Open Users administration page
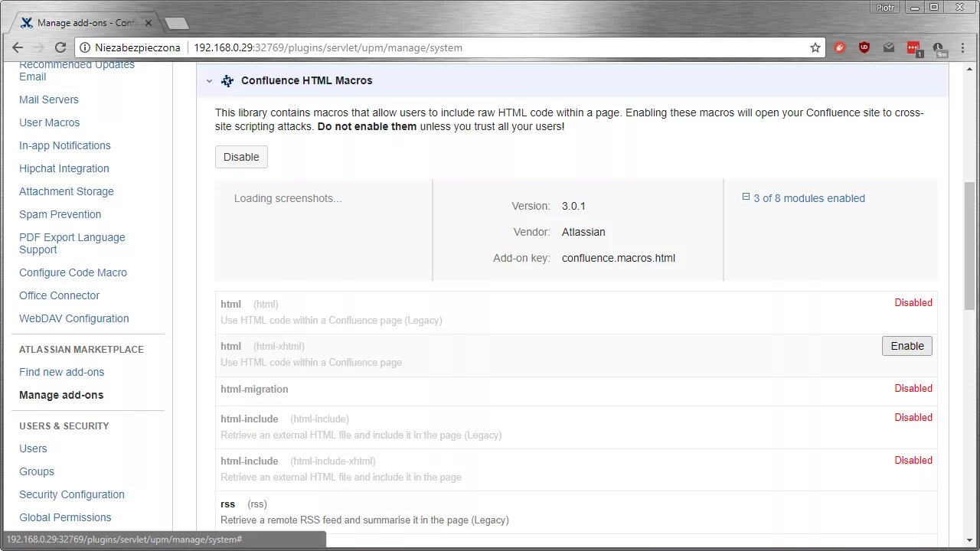This screenshot has width=980, height=551. pyautogui.click(x=33, y=448)
